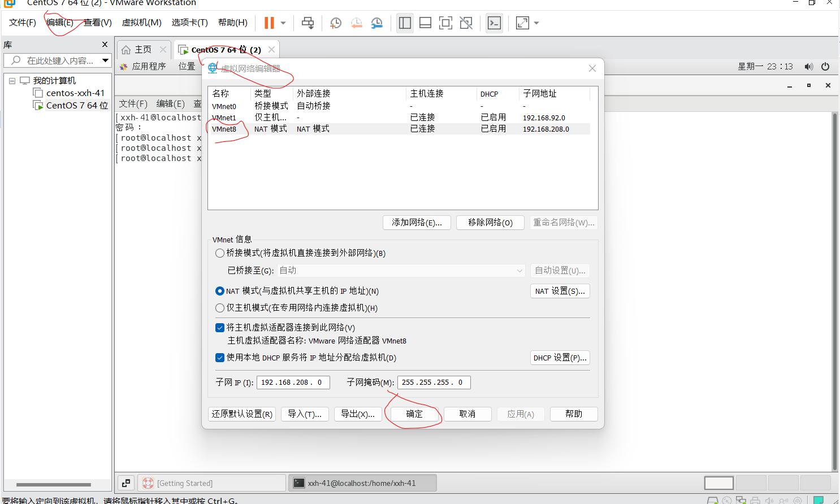Click the 子网 IP address field
Screen dimensions: 840x504
[293, 383]
